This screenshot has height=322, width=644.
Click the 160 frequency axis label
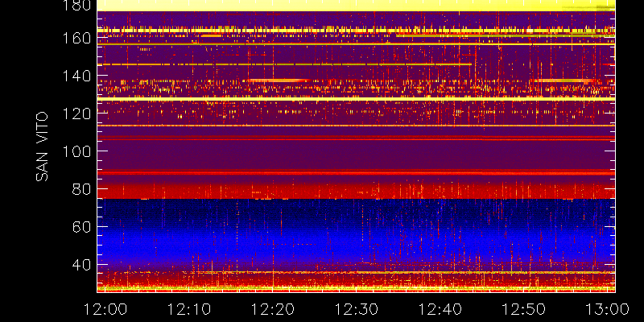tap(76, 38)
